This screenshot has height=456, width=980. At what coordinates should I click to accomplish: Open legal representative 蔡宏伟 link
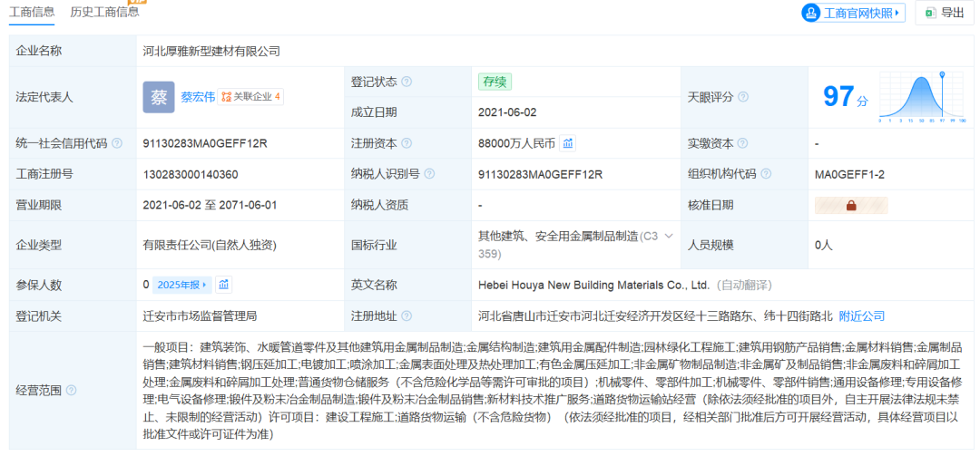coord(198,97)
